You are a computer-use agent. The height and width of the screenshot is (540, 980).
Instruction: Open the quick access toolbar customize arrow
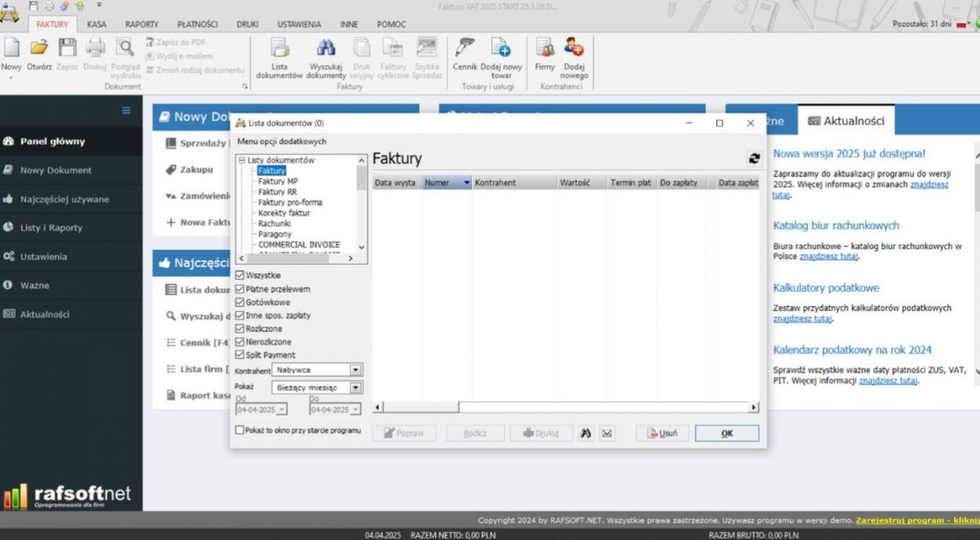coord(99,5)
